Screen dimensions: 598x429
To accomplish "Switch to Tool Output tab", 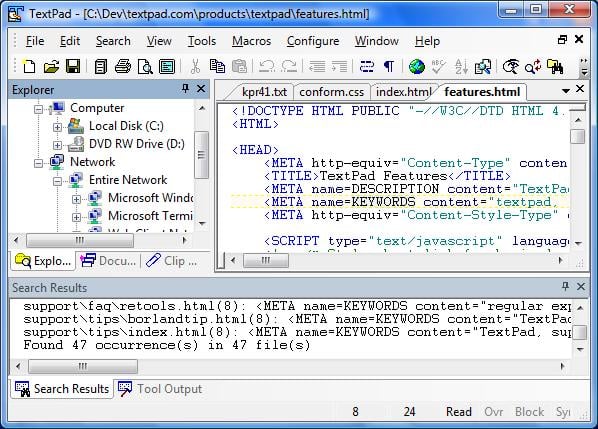I will tap(161, 389).
